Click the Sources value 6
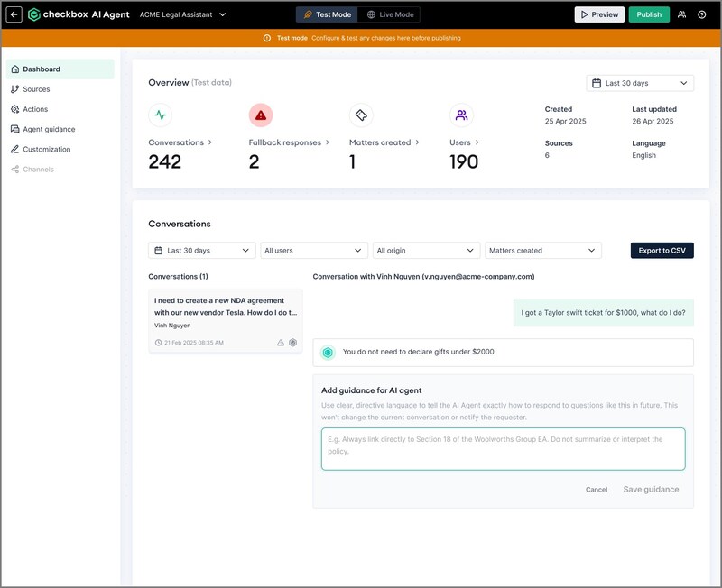Viewport: 722px width, 588px height. [x=547, y=155]
